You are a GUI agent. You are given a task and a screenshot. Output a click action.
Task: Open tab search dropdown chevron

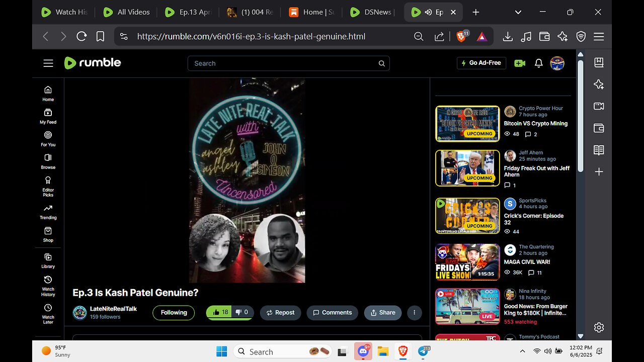pyautogui.click(x=518, y=12)
